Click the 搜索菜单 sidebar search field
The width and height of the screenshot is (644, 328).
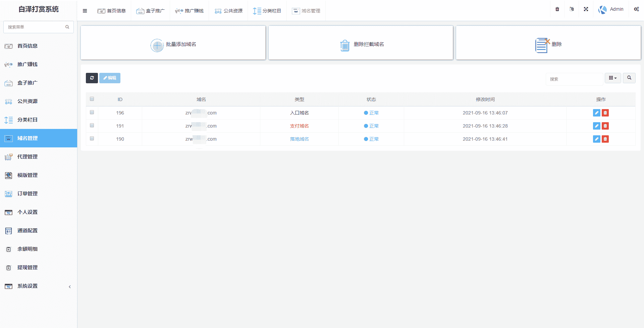pos(35,27)
